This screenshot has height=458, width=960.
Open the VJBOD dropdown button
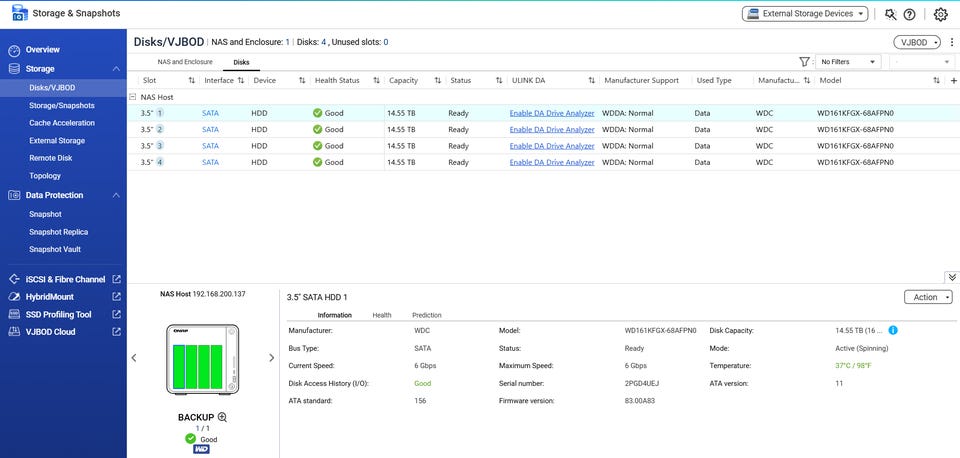pyautogui.click(x=917, y=42)
